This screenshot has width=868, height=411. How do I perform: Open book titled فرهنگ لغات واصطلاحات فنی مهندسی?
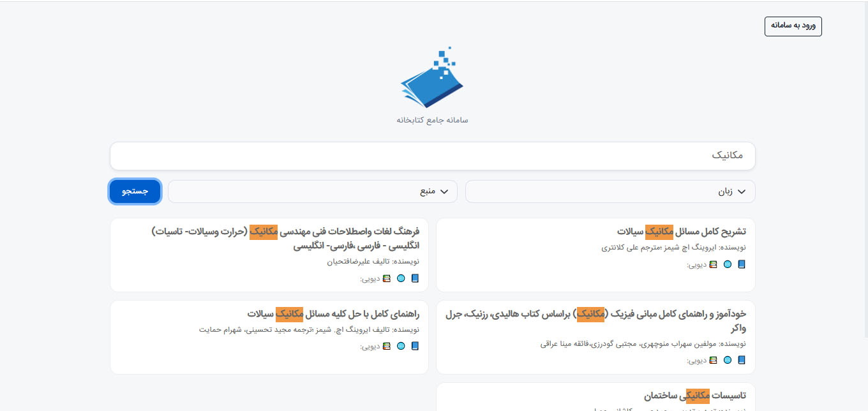point(285,238)
